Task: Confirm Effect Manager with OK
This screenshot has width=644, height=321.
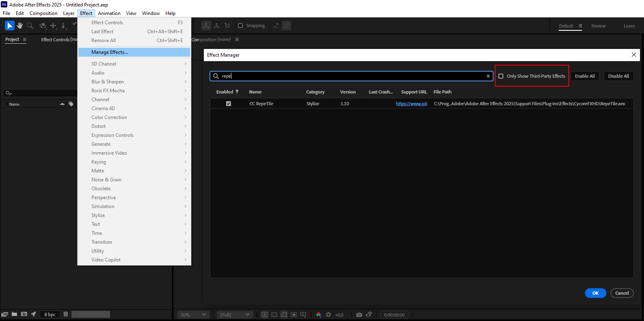Action: (595, 293)
